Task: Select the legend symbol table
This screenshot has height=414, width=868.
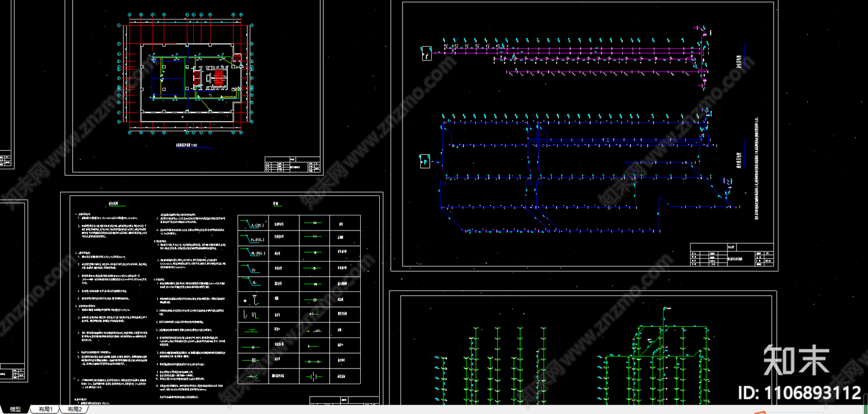Action: [x=299, y=300]
